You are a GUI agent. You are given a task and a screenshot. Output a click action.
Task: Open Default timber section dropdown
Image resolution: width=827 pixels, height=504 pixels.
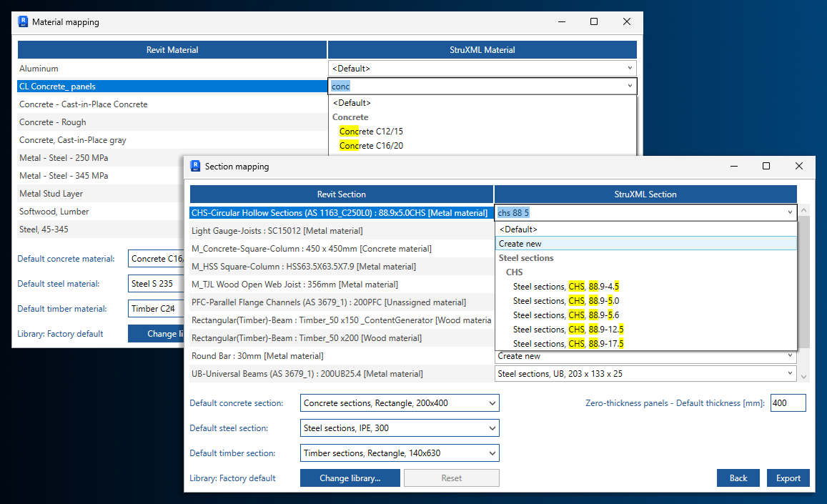click(400, 453)
